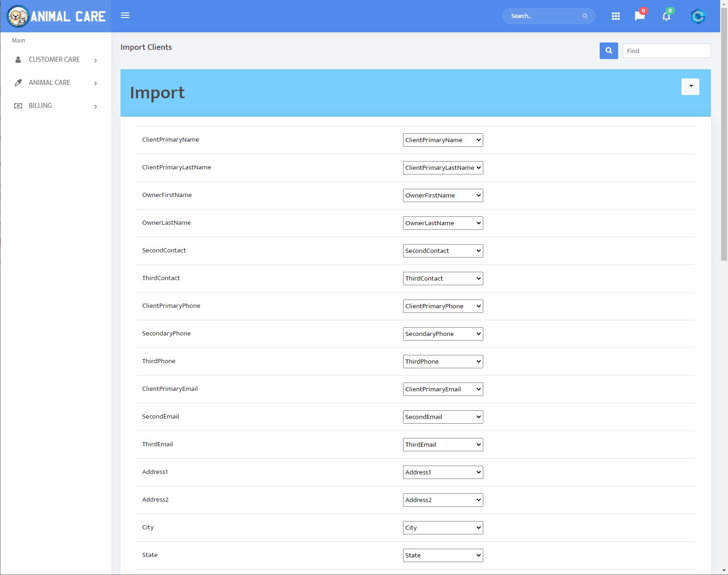Click the Animal Care logo
This screenshot has height=575, width=728.
click(x=56, y=16)
